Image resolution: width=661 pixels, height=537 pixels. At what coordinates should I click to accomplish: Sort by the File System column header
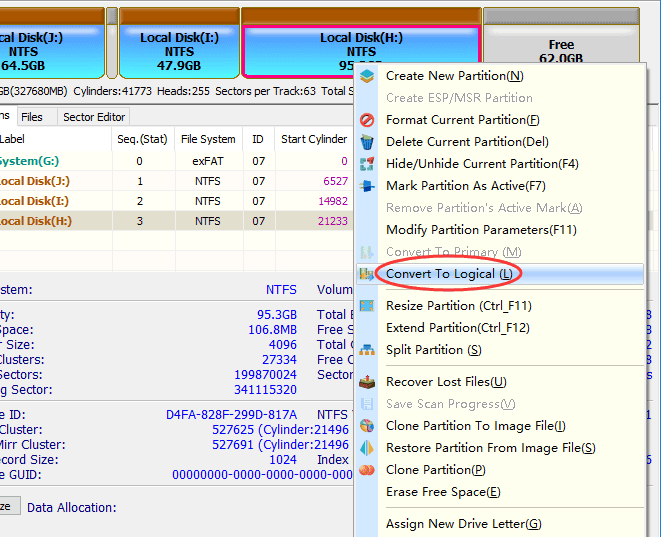208,139
